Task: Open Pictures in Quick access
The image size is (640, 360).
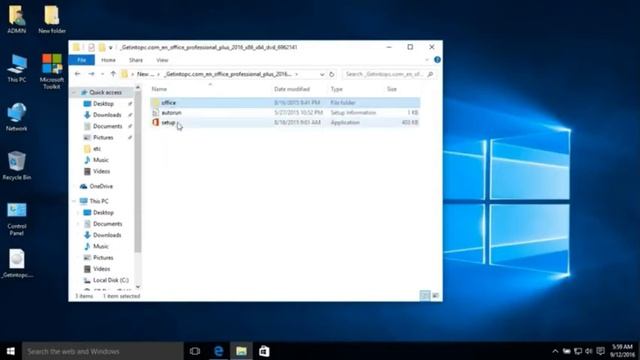Action: point(103,138)
